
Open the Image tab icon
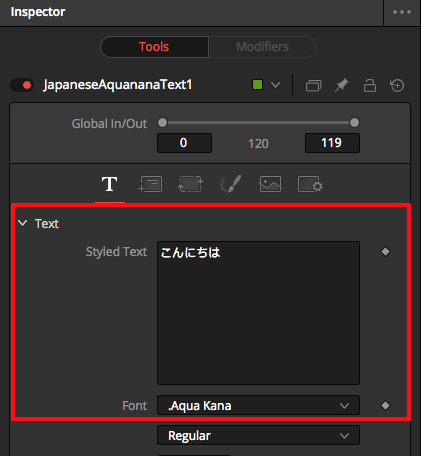(270, 184)
